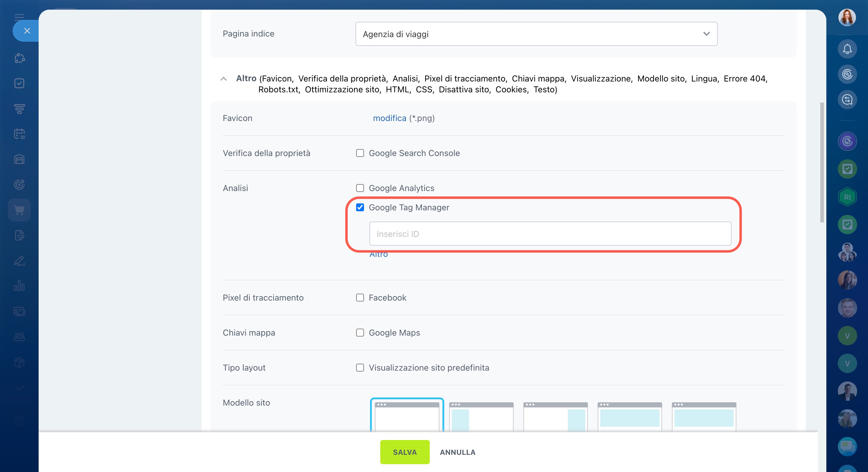Close the slider with the X button

[x=27, y=31]
